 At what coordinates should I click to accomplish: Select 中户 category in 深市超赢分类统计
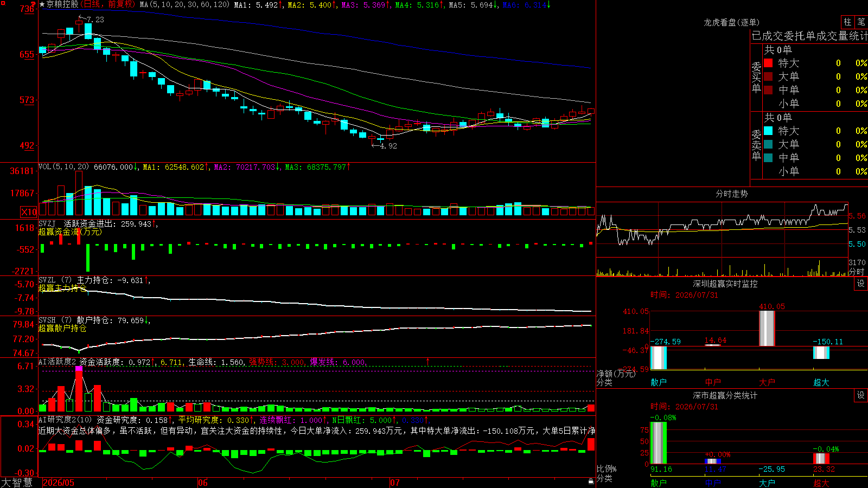click(x=713, y=483)
